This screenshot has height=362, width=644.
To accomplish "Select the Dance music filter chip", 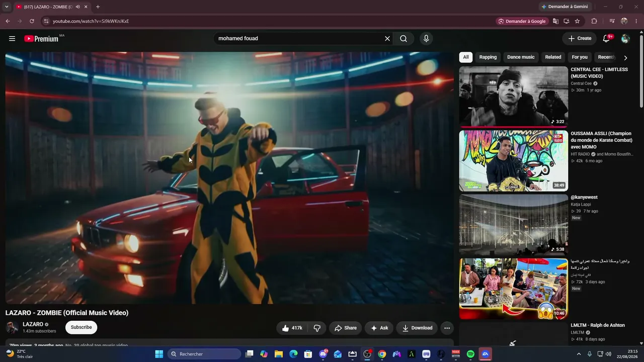I will (521, 57).
